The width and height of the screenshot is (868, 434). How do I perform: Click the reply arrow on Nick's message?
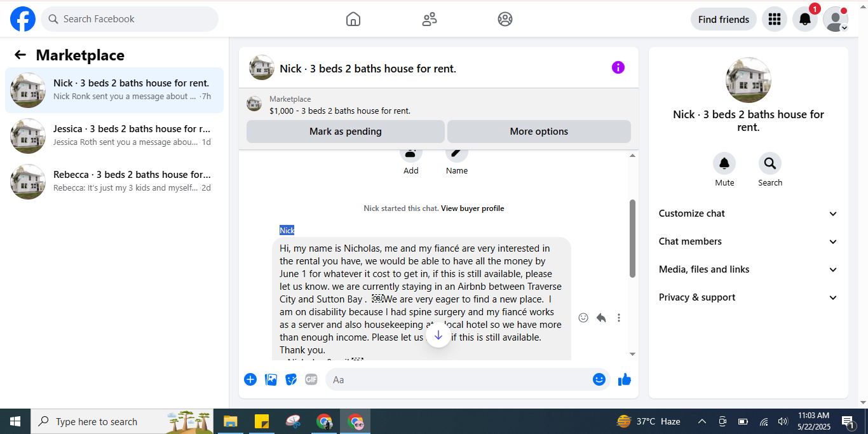click(x=601, y=318)
